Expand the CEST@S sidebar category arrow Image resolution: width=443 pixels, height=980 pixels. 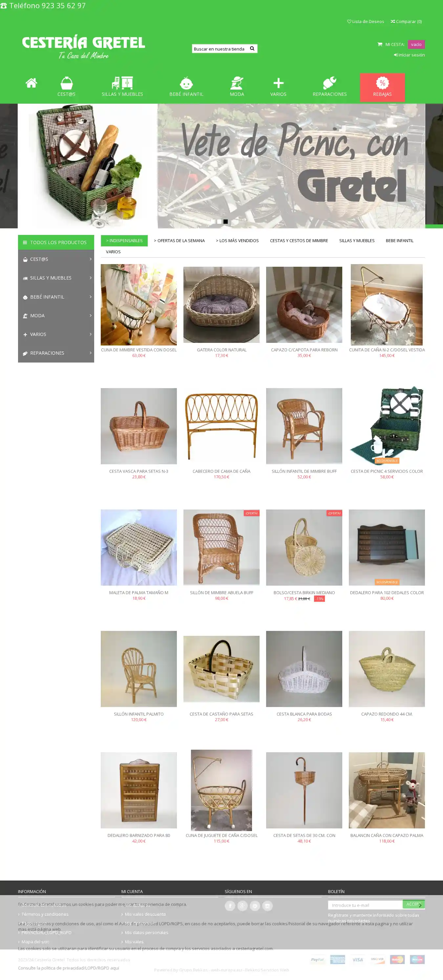coord(90,259)
